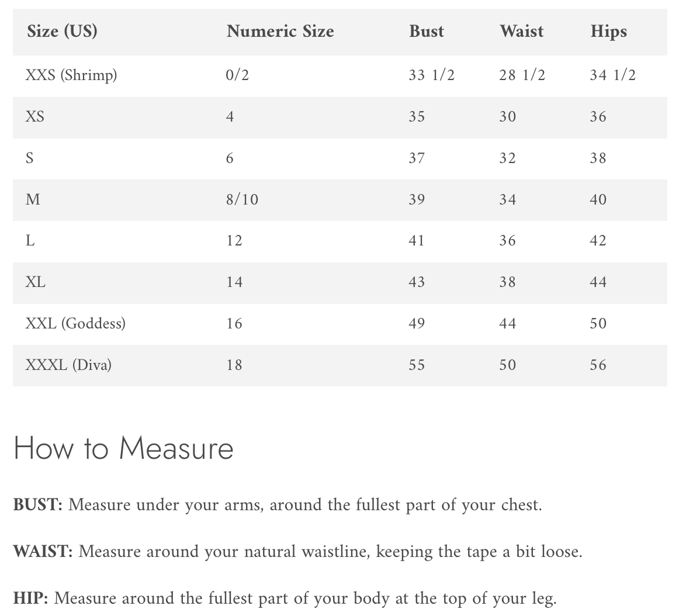Click the How to Measure heading
The width and height of the screenshot is (679, 616).
pyautogui.click(x=123, y=449)
